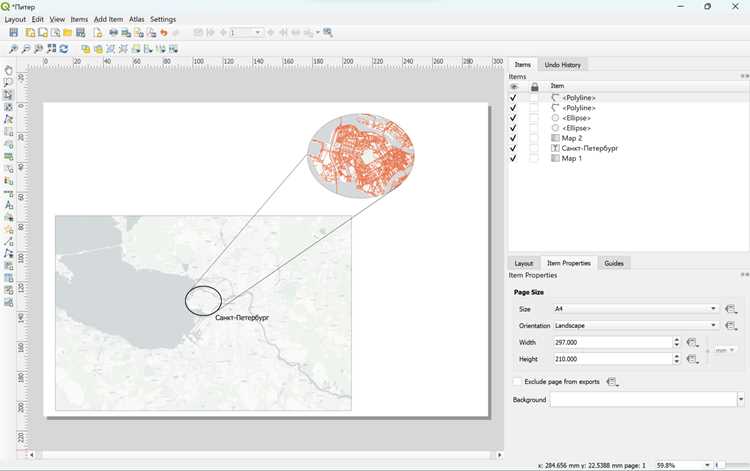Open Atlas Settings icon in toolbar
The height and width of the screenshot is (471, 750).
click(x=328, y=33)
